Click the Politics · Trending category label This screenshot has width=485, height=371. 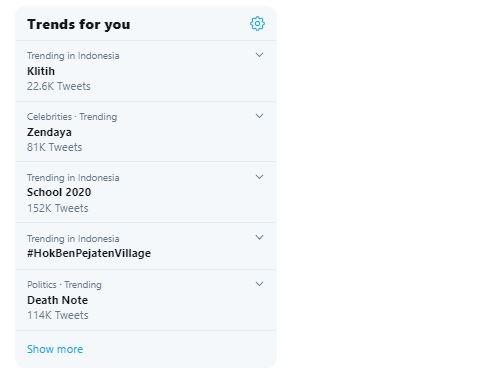[64, 285]
